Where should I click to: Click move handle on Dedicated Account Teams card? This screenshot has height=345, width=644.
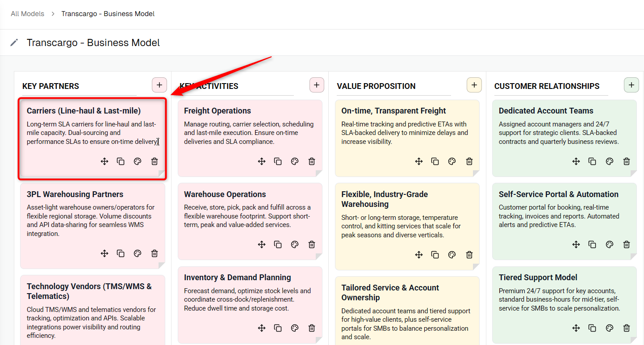pyautogui.click(x=576, y=161)
